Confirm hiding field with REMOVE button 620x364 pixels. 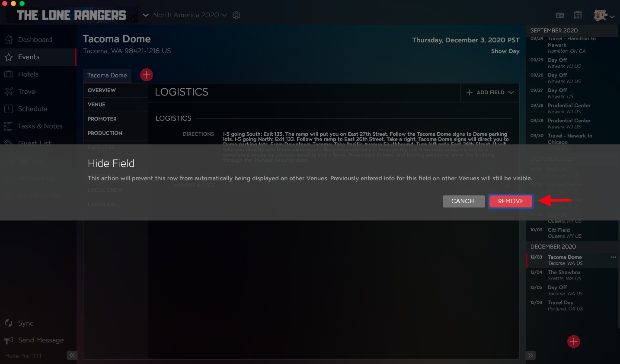pyautogui.click(x=511, y=201)
